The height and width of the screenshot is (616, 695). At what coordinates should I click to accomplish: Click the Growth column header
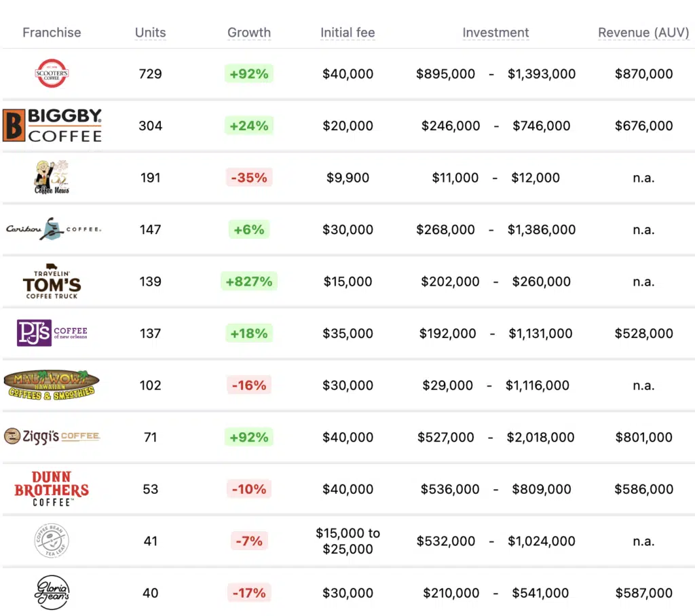coord(249,33)
